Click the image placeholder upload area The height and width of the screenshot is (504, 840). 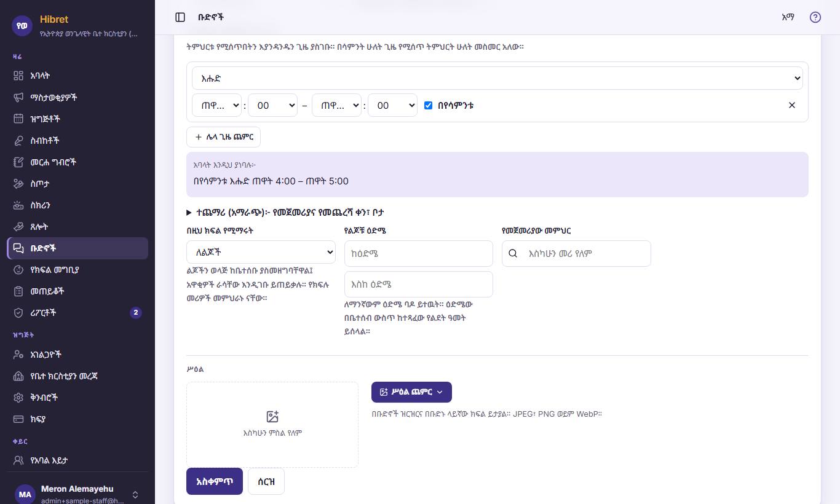[272, 425]
